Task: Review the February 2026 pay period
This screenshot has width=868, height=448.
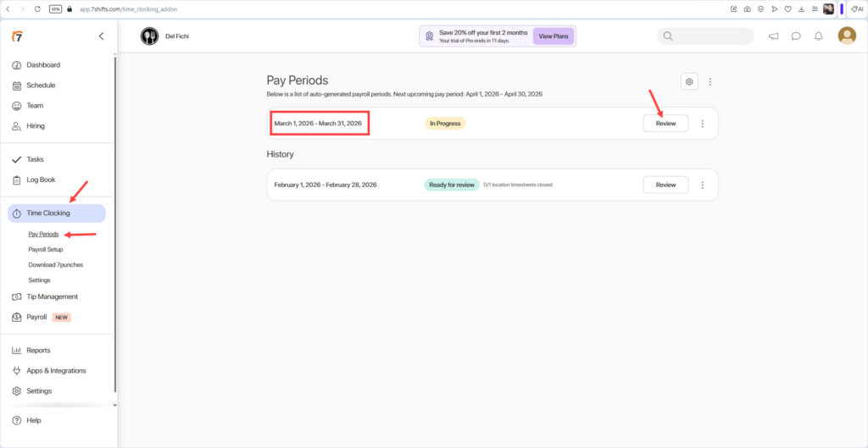Action: tap(665, 185)
